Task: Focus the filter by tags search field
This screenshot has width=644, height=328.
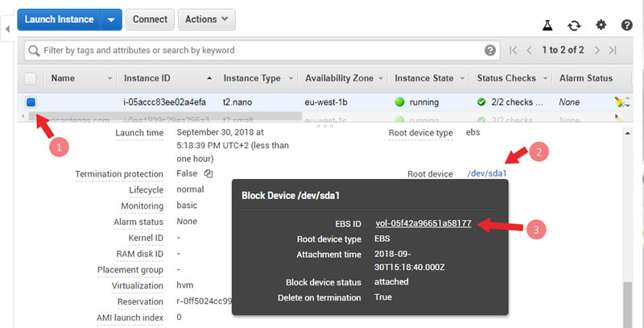Action: pos(262,50)
